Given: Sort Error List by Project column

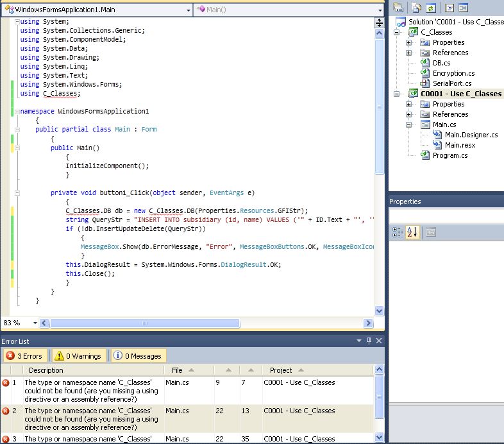Looking at the screenshot, I should 318,370.
